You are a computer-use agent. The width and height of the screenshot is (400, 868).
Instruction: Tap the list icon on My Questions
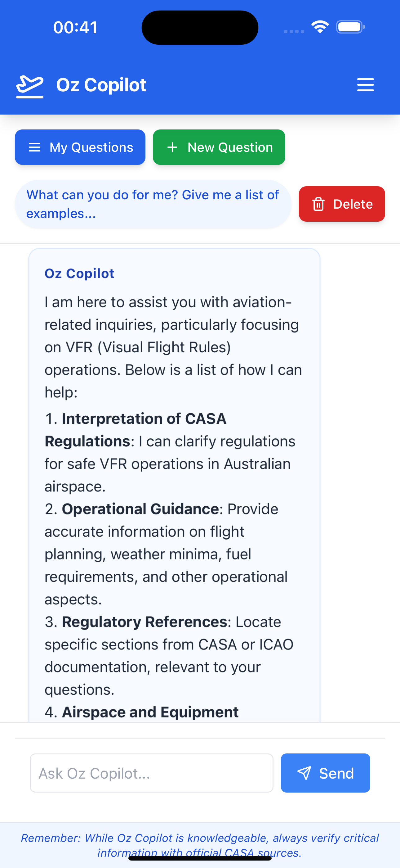coord(34,147)
